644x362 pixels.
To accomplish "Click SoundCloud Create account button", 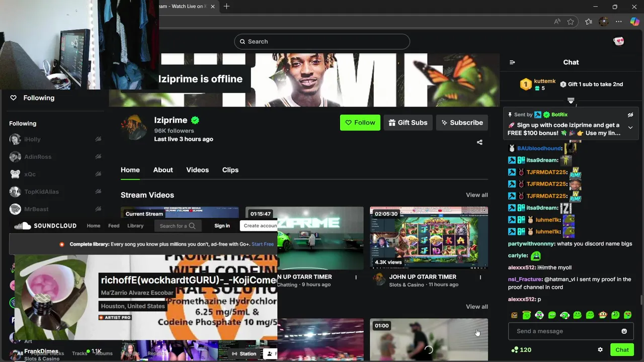I will coord(259,226).
